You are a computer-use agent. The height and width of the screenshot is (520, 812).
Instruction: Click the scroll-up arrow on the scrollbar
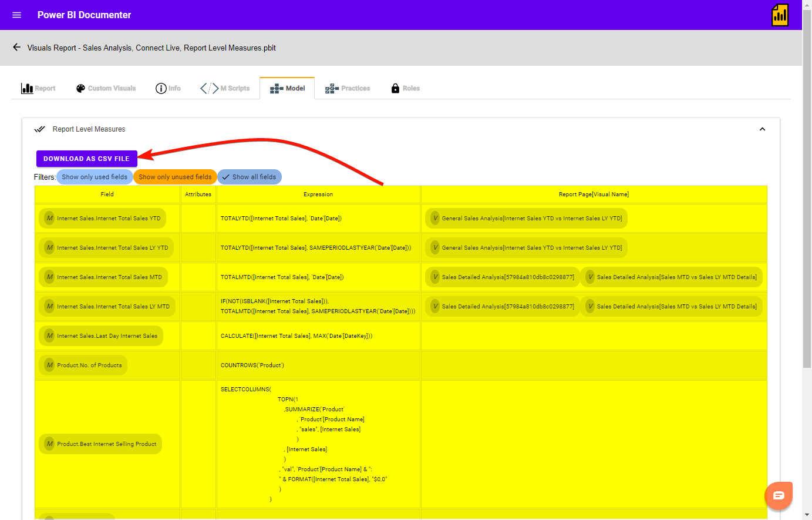tap(807, 5)
